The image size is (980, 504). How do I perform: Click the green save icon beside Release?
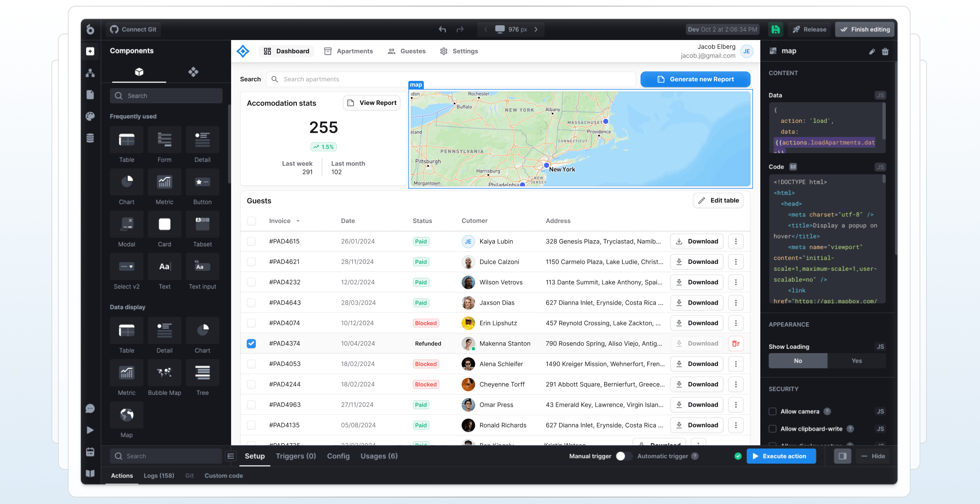tap(775, 29)
